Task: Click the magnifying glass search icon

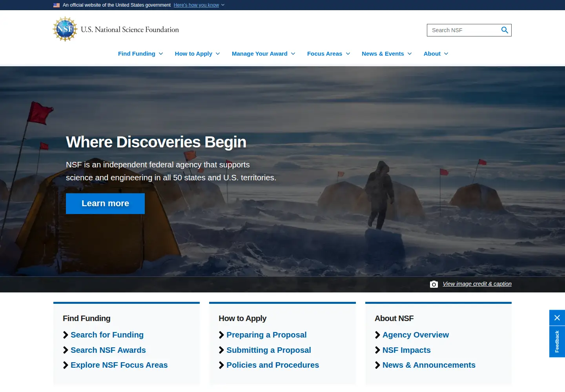Action: click(505, 30)
